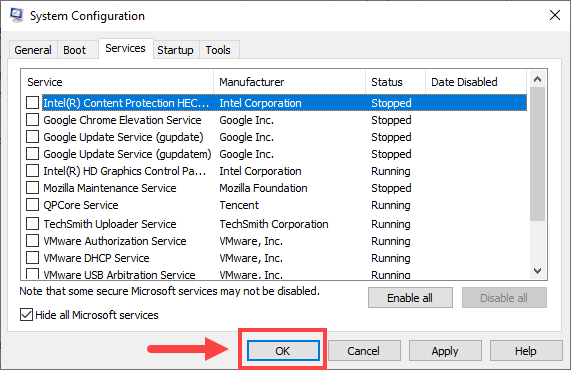
Task: Check TechSmith Uploader Service checkbox
Action: [32, 224]
